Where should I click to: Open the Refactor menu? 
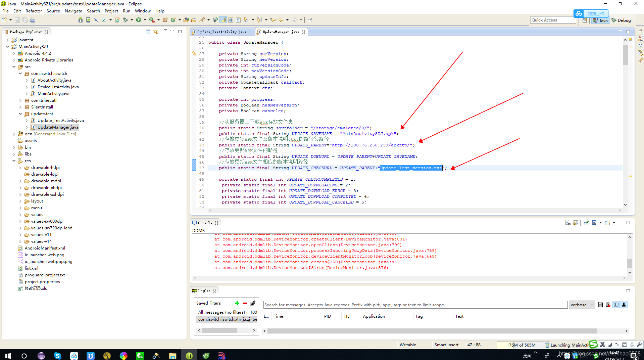(34, 11)
